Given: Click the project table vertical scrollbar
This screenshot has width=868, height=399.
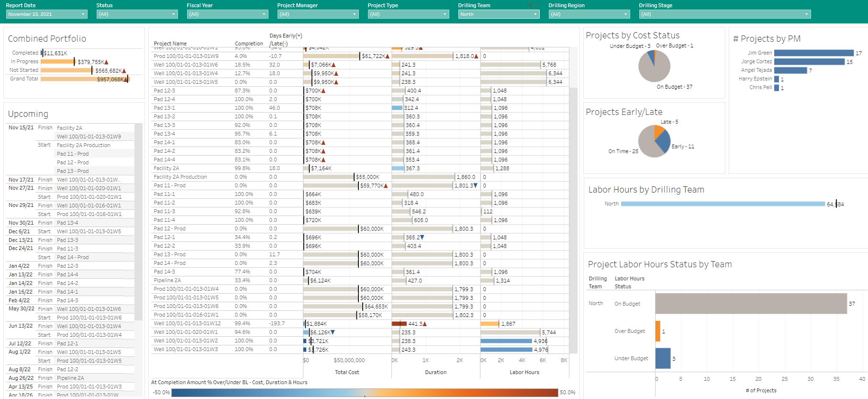Looking at the screenshot, I should pyautogui.click(x=573, y=192).
